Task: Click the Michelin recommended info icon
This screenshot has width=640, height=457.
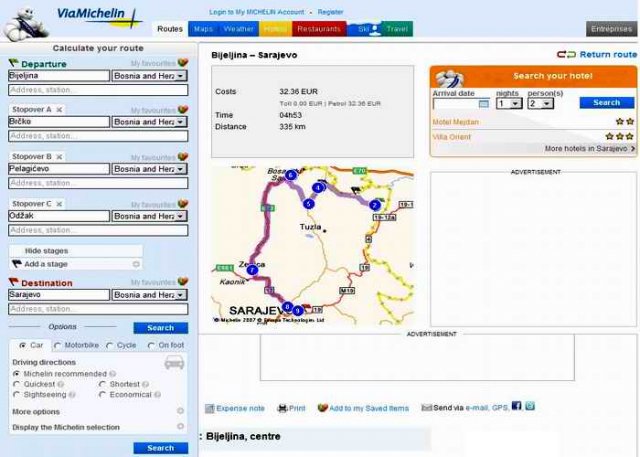Action: (113, 374)
